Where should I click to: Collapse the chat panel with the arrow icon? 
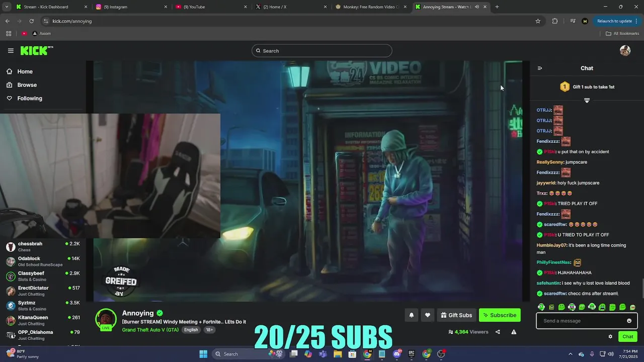[540, 68]
